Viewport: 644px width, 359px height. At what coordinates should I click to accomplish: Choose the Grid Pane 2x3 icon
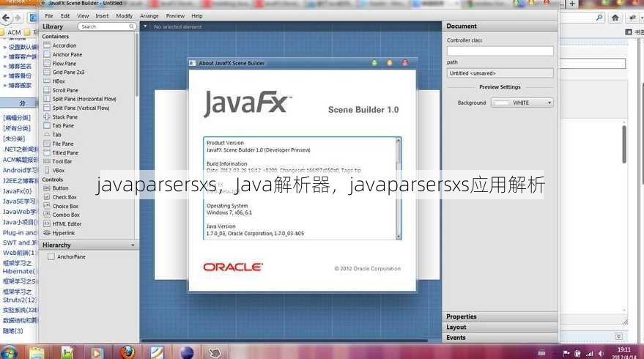(47, 72)
